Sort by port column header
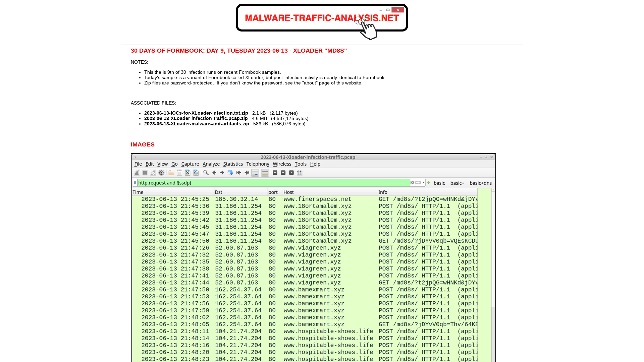 tap(275, 192)
